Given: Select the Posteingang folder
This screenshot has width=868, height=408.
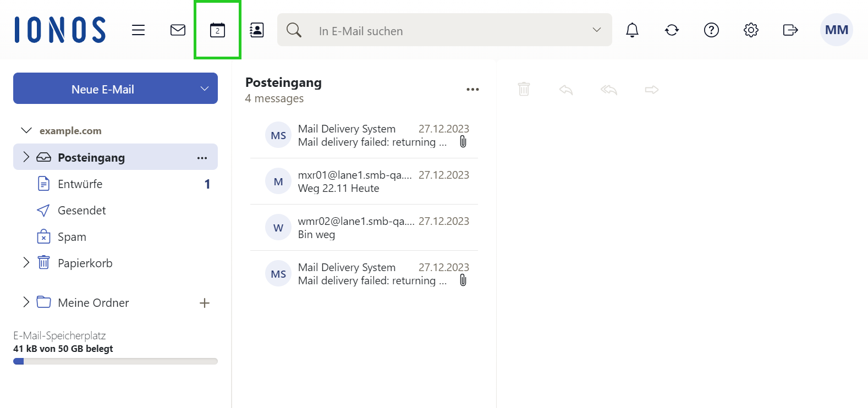Looking at the screenshot, I should 116,157.
